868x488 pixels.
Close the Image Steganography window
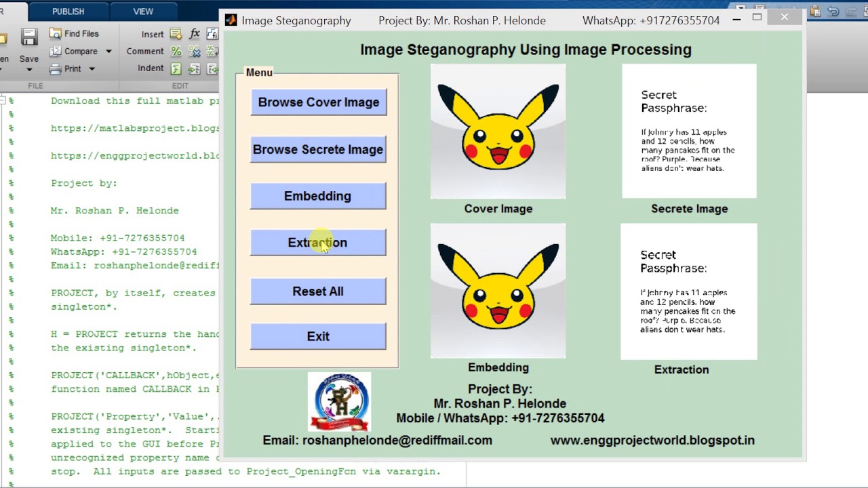click(785, 17)
